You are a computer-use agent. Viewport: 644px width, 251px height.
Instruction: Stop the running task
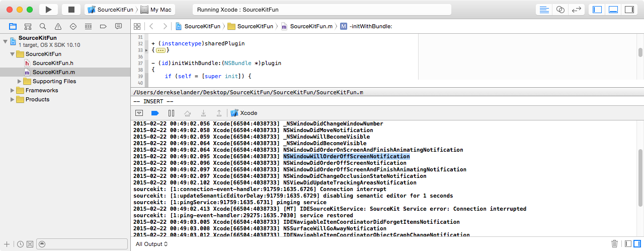pyautogui.click(x=71, y=10)
